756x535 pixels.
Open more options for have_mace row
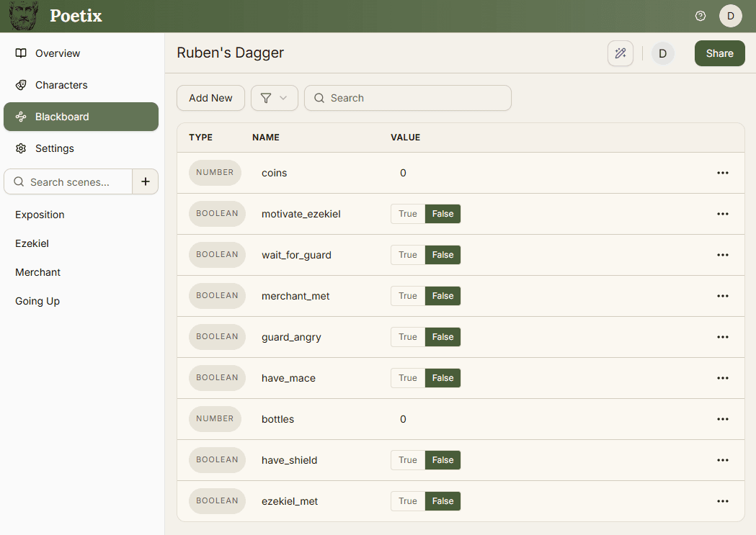click(722, 378)
